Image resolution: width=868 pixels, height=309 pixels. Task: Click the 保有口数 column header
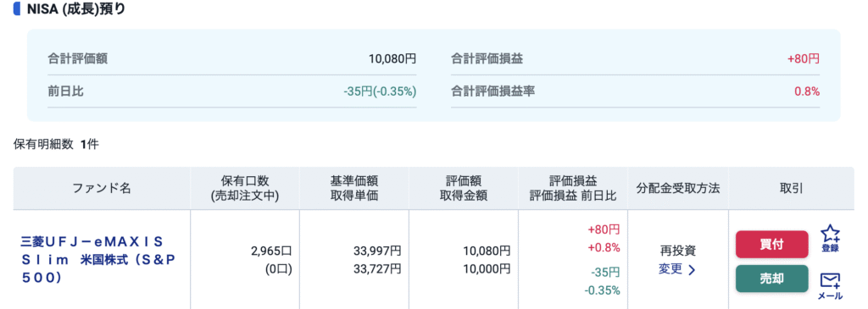tap(245, 188)
